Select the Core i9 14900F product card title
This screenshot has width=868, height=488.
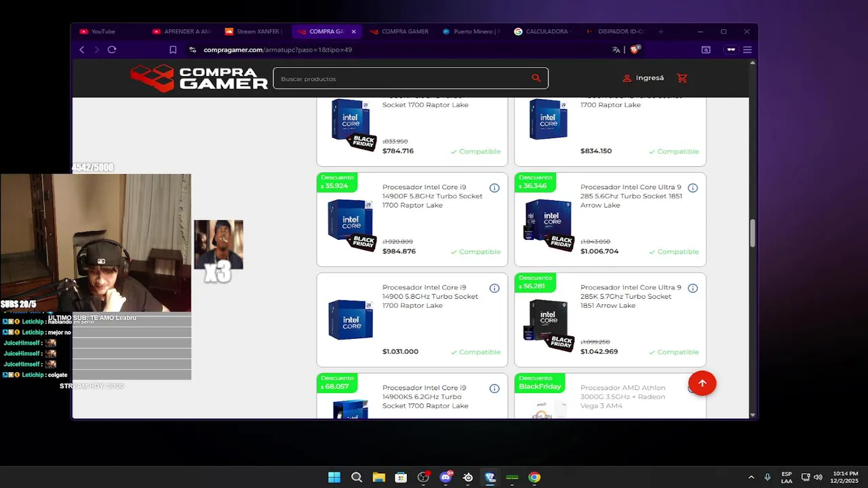[433, 196]
